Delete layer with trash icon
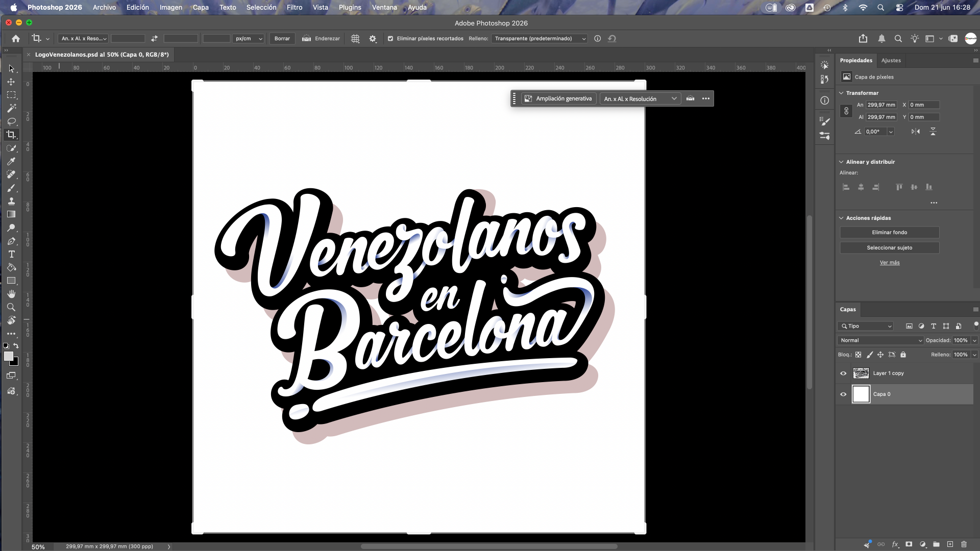Image resolution: width=980 pixels, height=551 pixels. coord(964,544)
